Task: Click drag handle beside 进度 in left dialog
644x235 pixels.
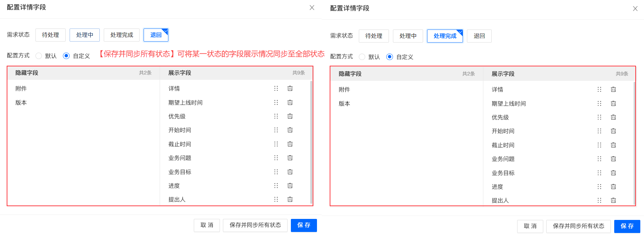Action: coord(276,186)
